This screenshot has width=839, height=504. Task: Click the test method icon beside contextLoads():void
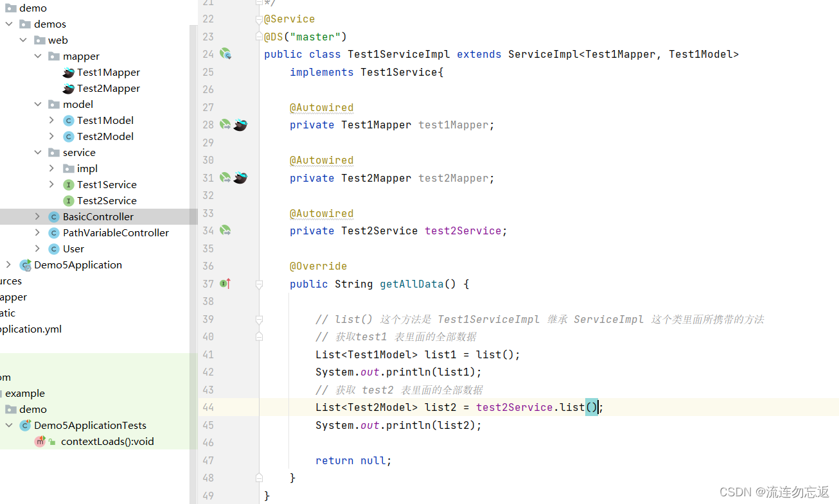tap(40, 441)
